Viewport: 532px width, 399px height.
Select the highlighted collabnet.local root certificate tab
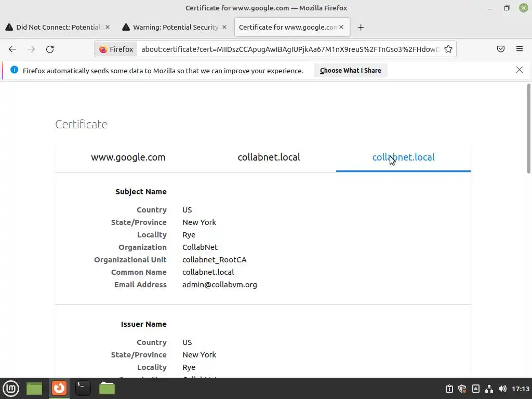pyautogui.click(x=403, y=157)
